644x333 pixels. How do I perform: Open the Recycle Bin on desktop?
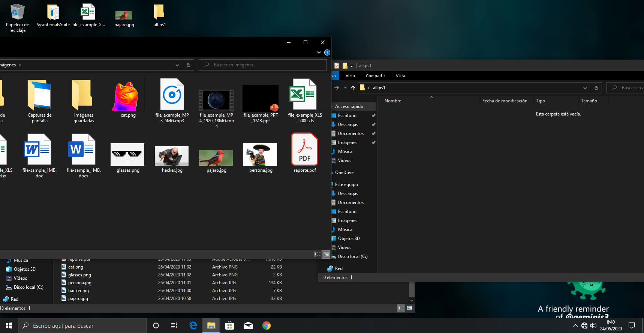pyautogui.click(x=17, y=12)
